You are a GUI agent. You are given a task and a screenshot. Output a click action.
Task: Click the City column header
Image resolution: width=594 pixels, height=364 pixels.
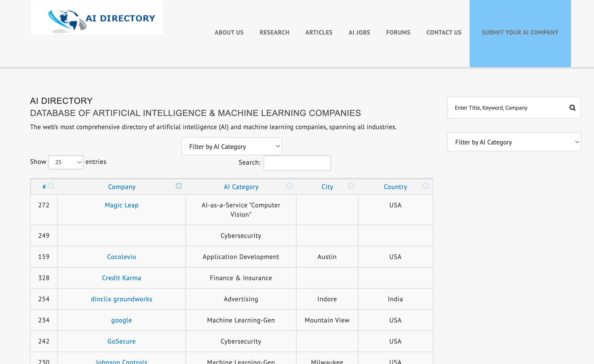pos(327,187)
